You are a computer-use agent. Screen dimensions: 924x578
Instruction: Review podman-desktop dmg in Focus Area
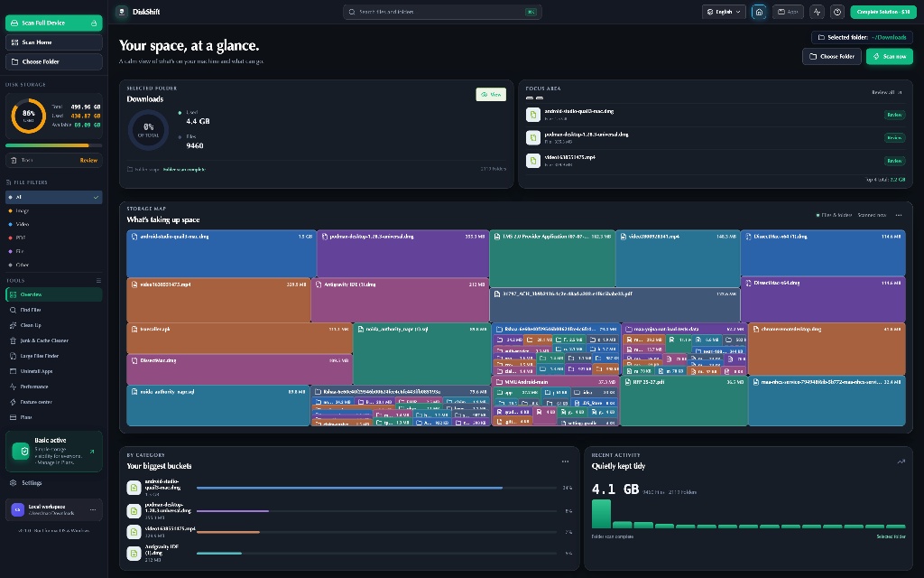pyautogui.click(x=894, y=138)
